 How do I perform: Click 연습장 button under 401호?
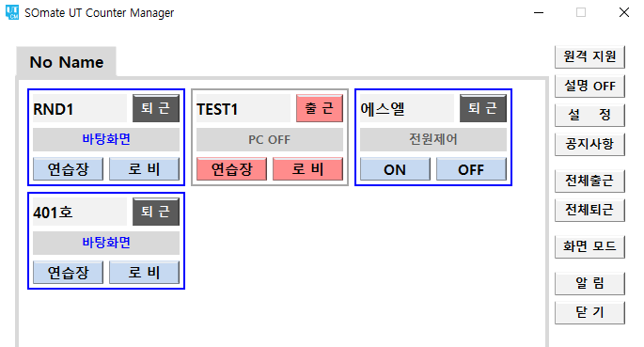click(x=69, y=273)
